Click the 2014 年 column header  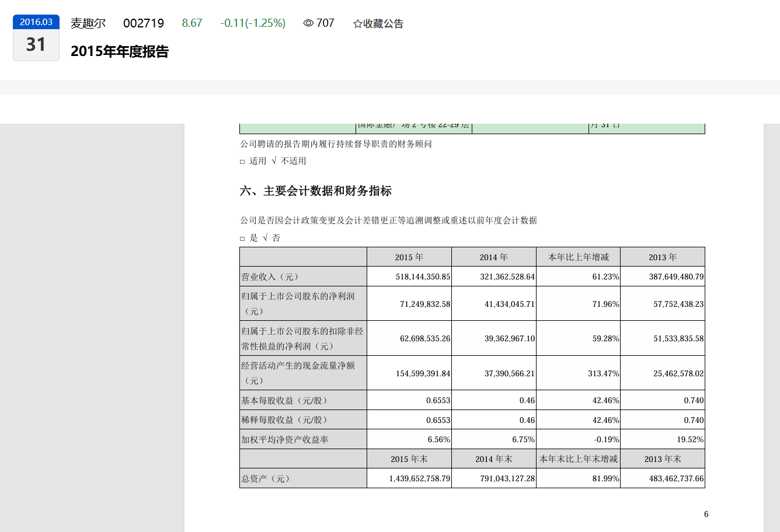[x=494, y=257]
